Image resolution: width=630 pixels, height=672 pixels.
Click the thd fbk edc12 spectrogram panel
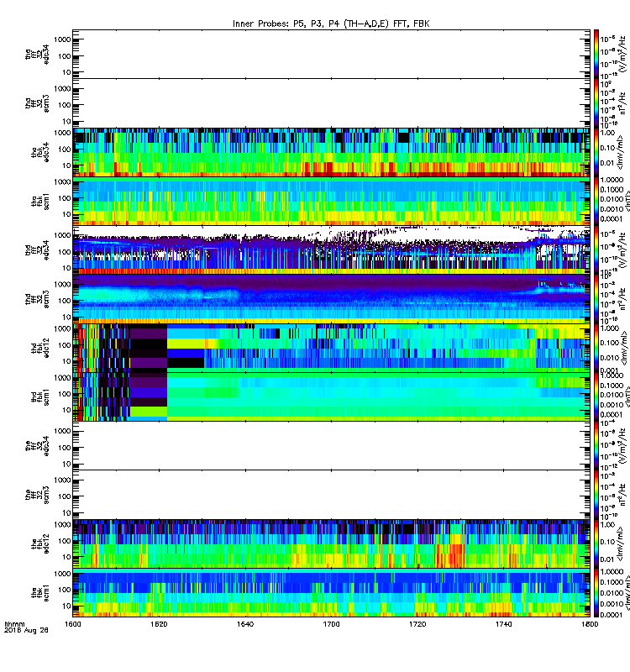tap(331, 348)
